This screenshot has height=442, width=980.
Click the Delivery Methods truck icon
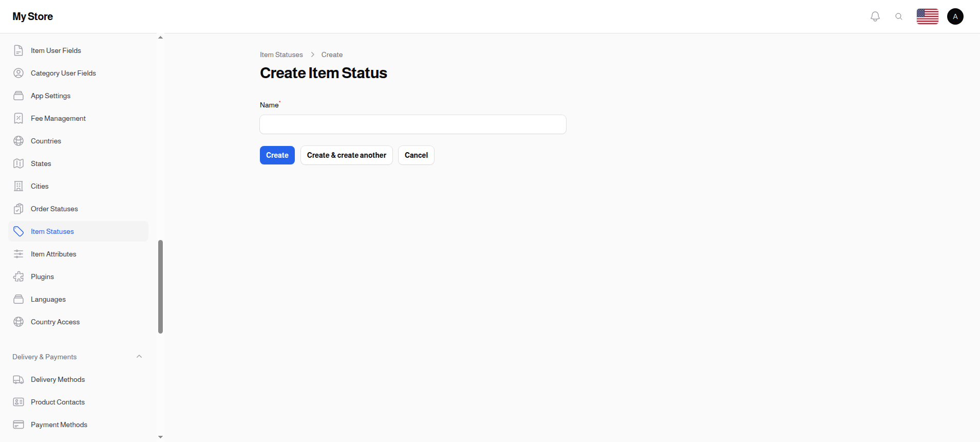point(18,379)
